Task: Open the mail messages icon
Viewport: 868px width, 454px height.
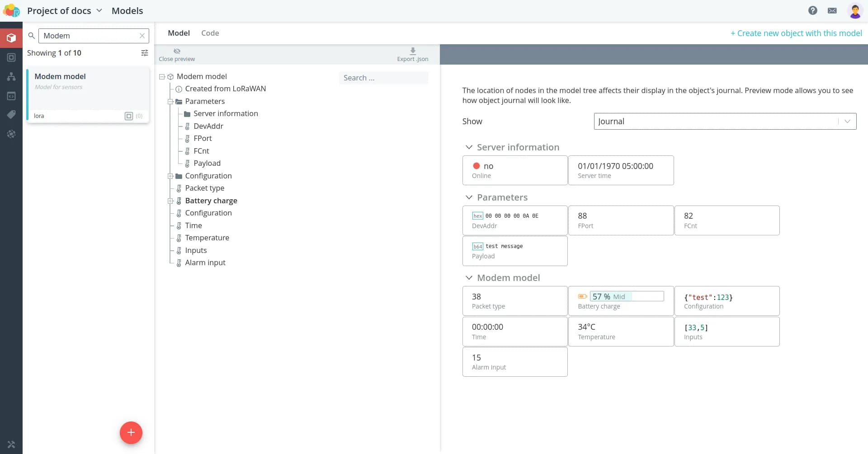Action: point(832,10)
